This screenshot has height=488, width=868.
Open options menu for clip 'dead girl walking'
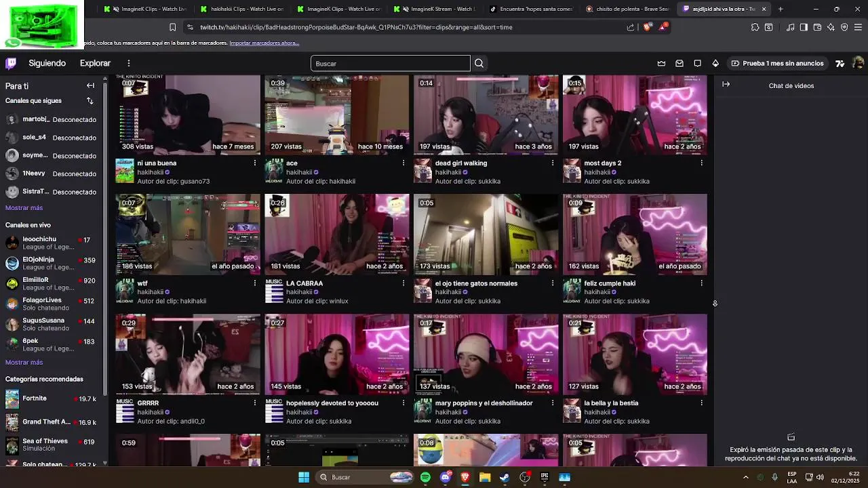click(x=553, y=163)
